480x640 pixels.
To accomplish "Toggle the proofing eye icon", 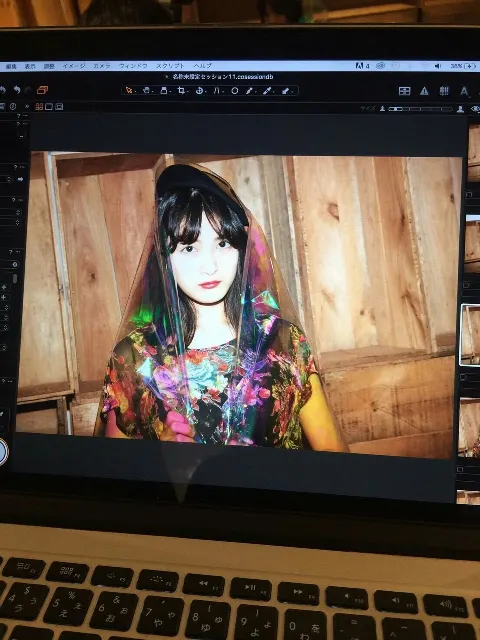I will 475,109.
